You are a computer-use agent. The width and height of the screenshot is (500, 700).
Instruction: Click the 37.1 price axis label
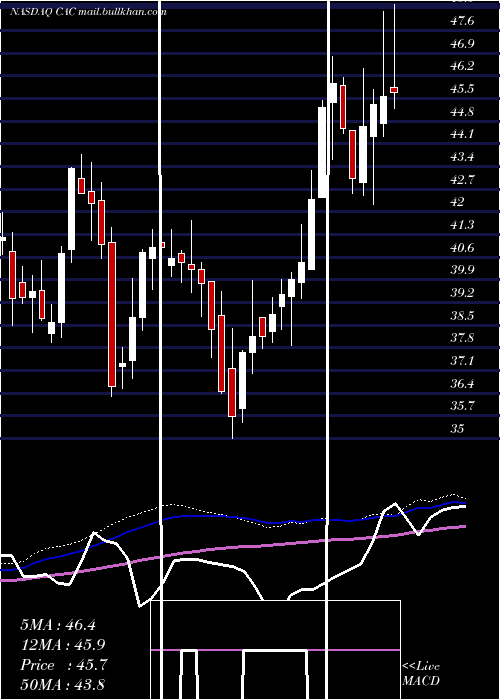point(462,360)
